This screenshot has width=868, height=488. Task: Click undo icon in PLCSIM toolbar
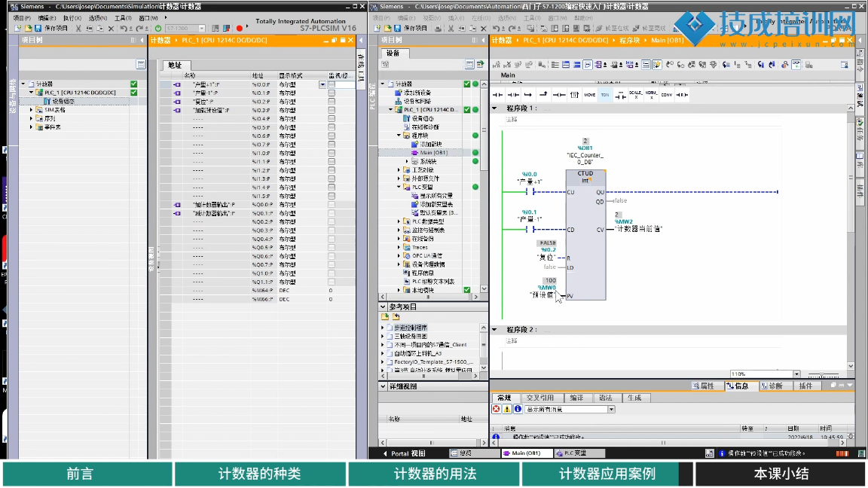point(124,28)
